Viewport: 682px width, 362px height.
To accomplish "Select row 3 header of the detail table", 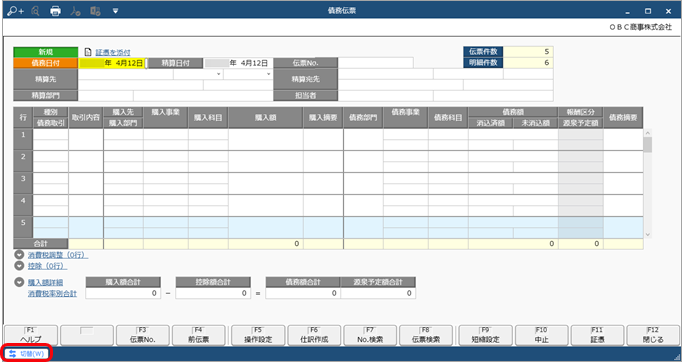I will tap(23, 183).
